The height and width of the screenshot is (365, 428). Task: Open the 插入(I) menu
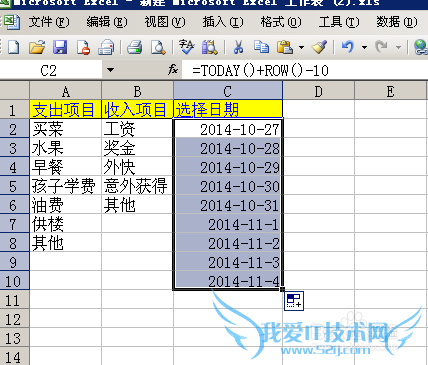click(223, 22)
